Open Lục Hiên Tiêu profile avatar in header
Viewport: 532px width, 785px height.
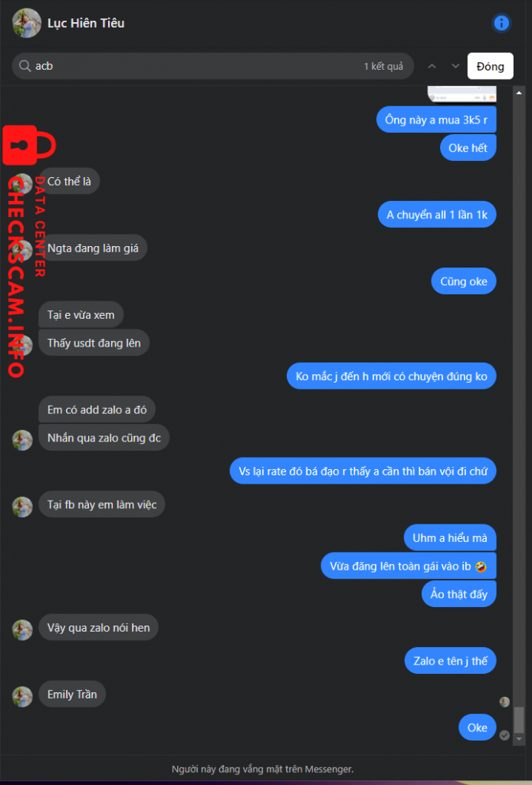tap(26, 23)
